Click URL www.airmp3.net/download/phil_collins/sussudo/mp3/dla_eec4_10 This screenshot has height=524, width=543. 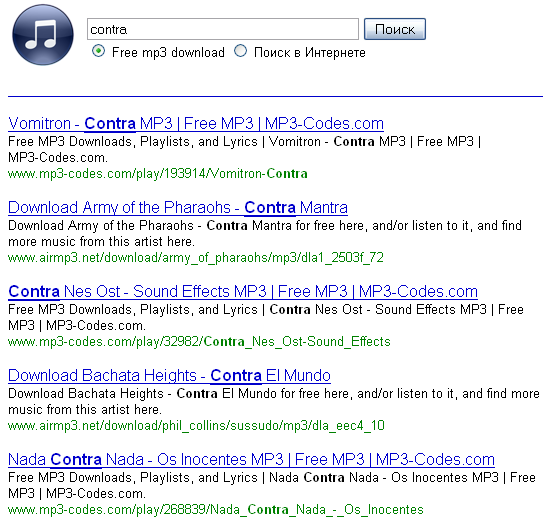[196, 426]
